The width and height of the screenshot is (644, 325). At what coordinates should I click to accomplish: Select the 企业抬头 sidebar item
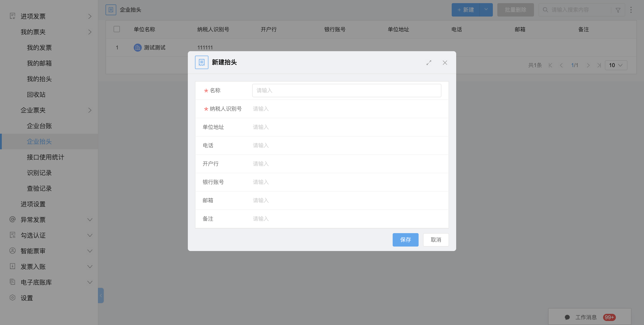pyautogui.click(x=49, y=141)
